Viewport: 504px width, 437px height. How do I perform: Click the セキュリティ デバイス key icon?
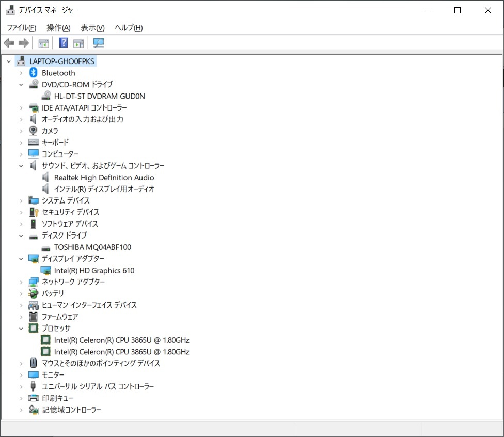click(x=34, y=212)
